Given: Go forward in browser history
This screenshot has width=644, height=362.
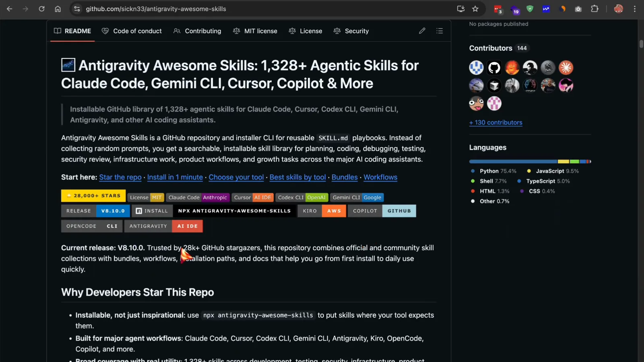Looking at the screenshot, I should (x=25, y=9).
